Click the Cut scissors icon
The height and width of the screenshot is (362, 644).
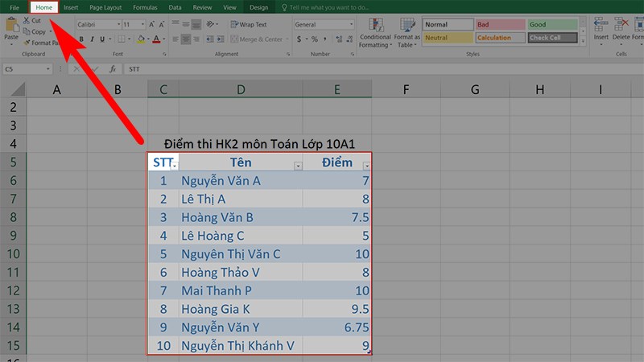point(27,21)
